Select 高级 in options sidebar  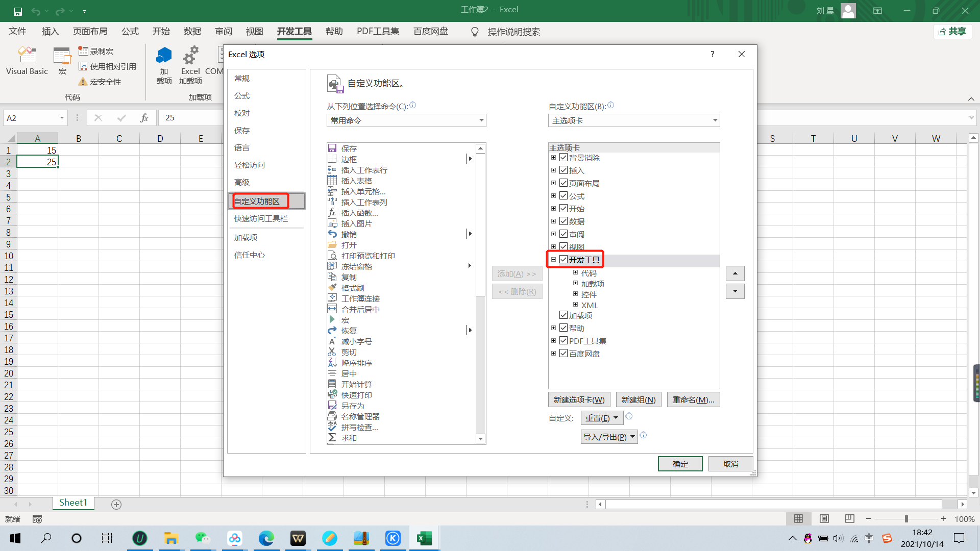(266, 182)
